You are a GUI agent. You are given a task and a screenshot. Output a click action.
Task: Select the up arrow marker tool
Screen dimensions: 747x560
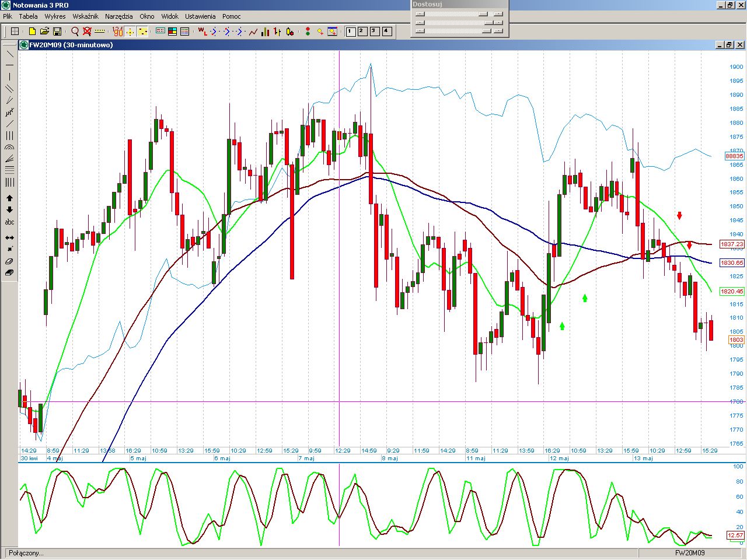pos(9,198)
